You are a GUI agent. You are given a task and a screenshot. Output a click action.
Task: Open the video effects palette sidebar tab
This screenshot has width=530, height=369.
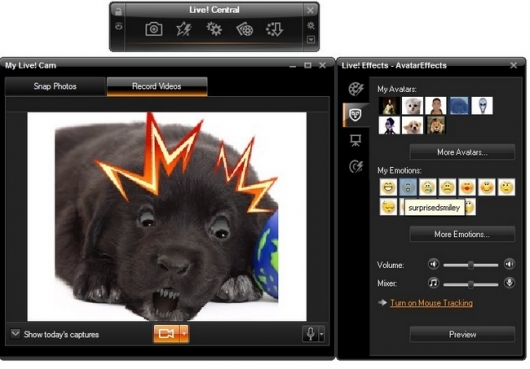pyautogui.click(x=356, y=89)
